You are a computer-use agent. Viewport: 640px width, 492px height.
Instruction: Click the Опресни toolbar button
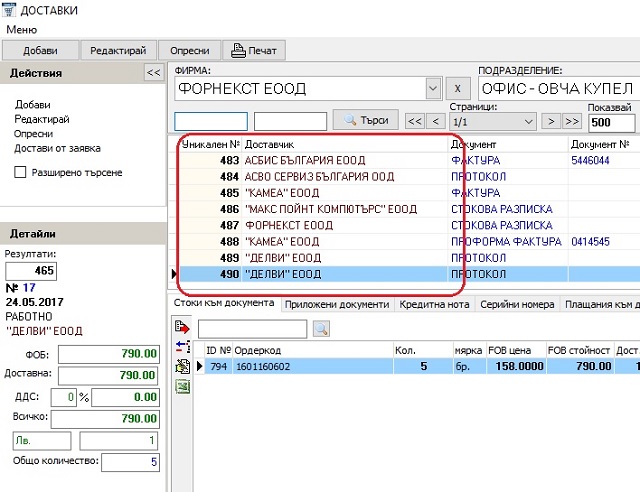[x=190, y=51]
